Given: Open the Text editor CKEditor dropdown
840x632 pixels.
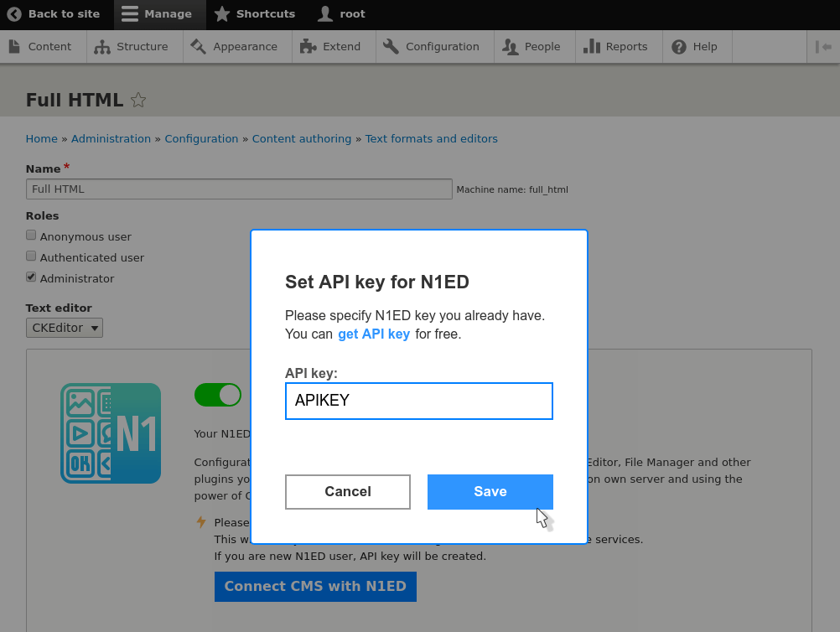Looking at the screenshot, I should [65, 328].
